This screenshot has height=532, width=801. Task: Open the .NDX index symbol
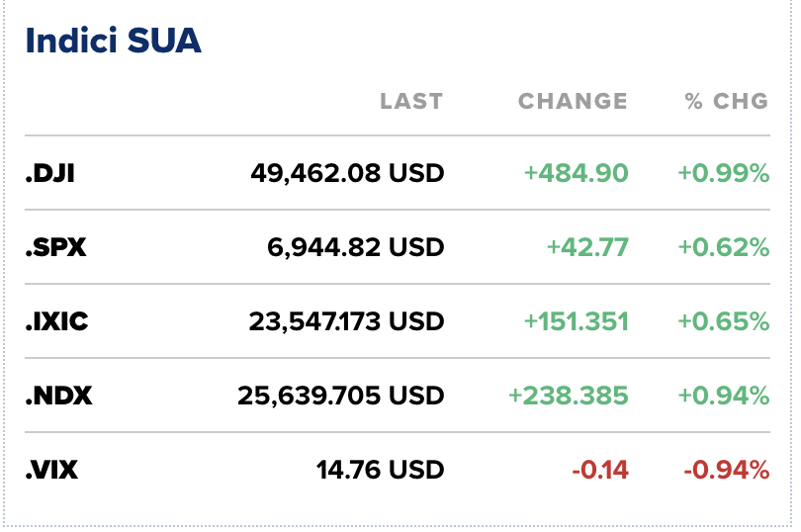coord(58,396)
